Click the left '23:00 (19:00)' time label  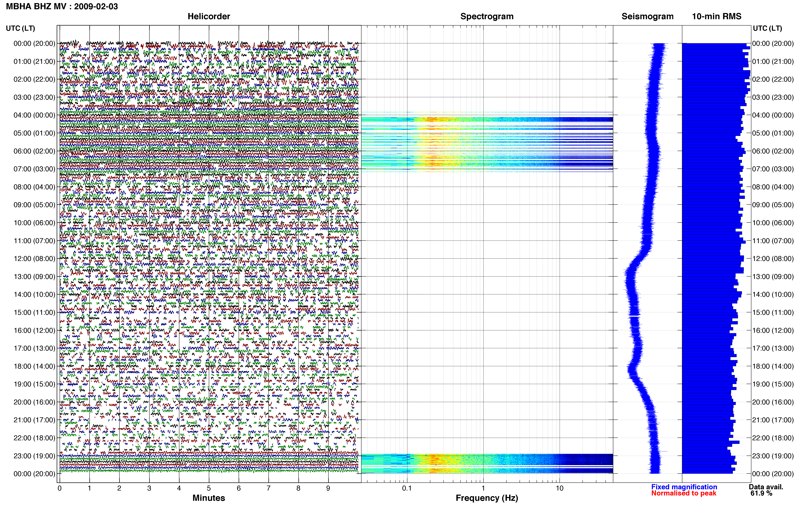pos(34,456)
